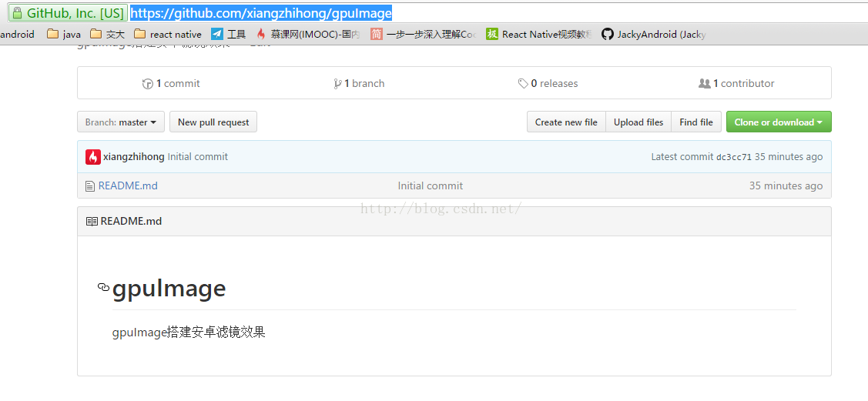
Task: Expand the Branch: master dropdown
Action: tap(121, 122)
